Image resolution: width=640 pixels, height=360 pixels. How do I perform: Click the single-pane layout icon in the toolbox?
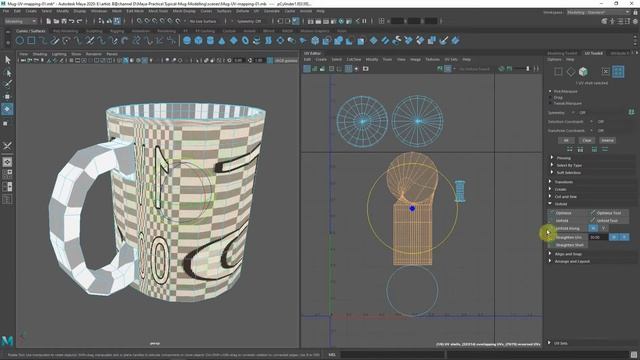7,162
